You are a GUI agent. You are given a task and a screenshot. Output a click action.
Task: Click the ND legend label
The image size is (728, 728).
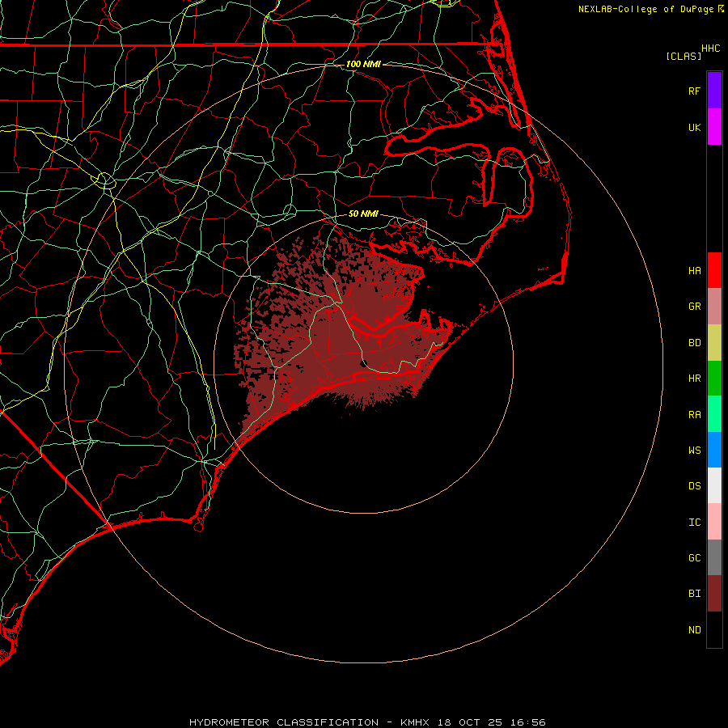pyautogui.click(x=694, y=629)
